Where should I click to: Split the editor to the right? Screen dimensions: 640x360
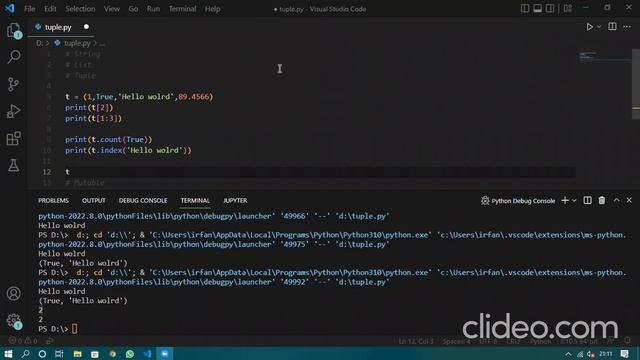[612, 27]
